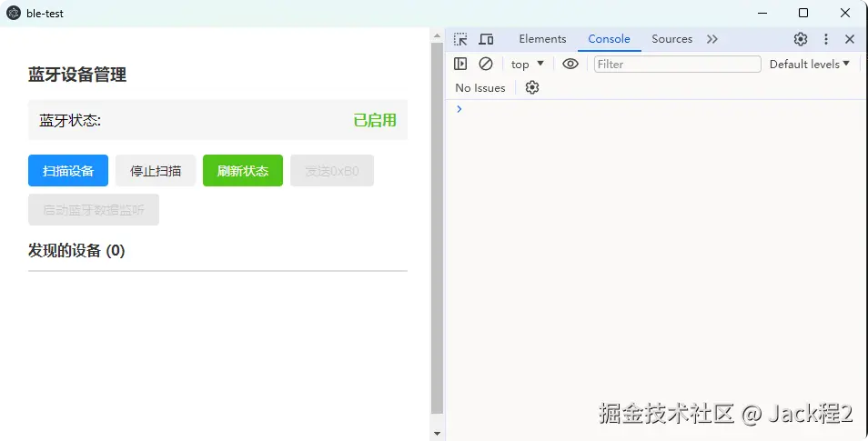The height and width of the screenshot is (441, 868).
Task: Close the ble-test window
Action: pyautogui.click(x=844, y=13)
